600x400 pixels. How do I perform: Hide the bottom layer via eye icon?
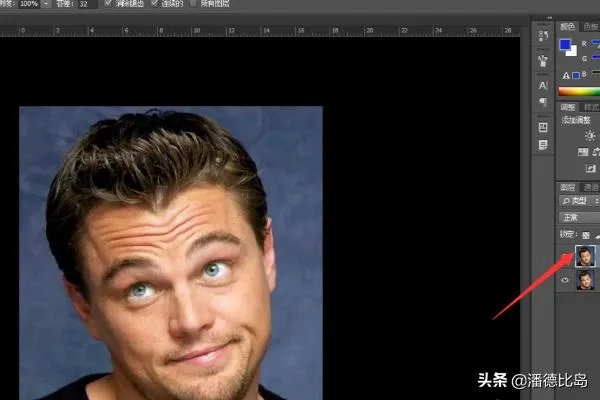565,281
